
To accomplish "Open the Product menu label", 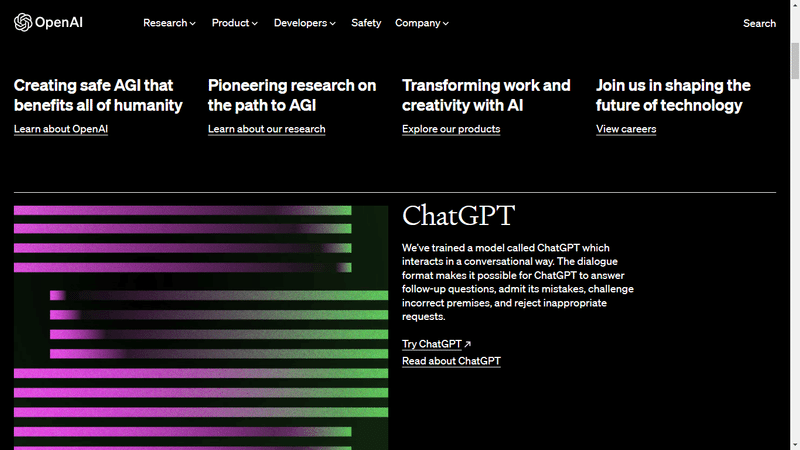I will point(231,23).
